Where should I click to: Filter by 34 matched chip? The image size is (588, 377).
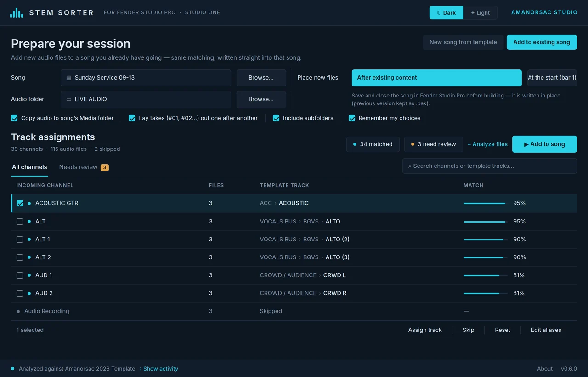373,144
